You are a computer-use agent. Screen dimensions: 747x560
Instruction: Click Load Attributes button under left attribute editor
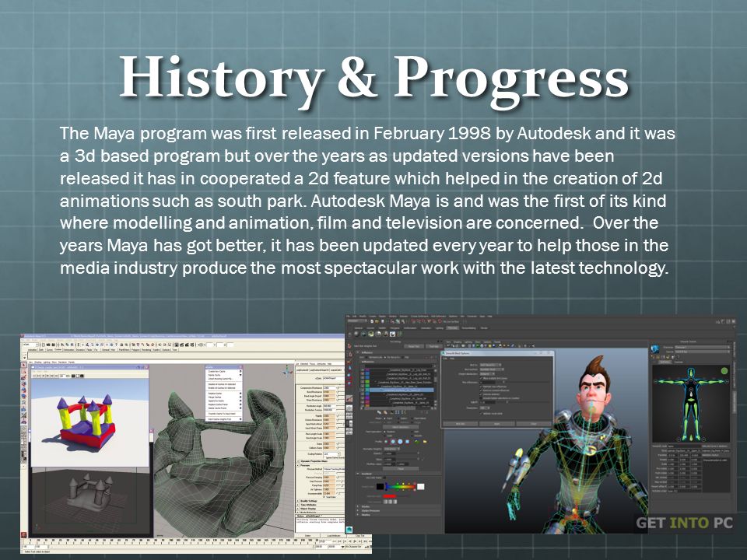click(x=334, y=536)
